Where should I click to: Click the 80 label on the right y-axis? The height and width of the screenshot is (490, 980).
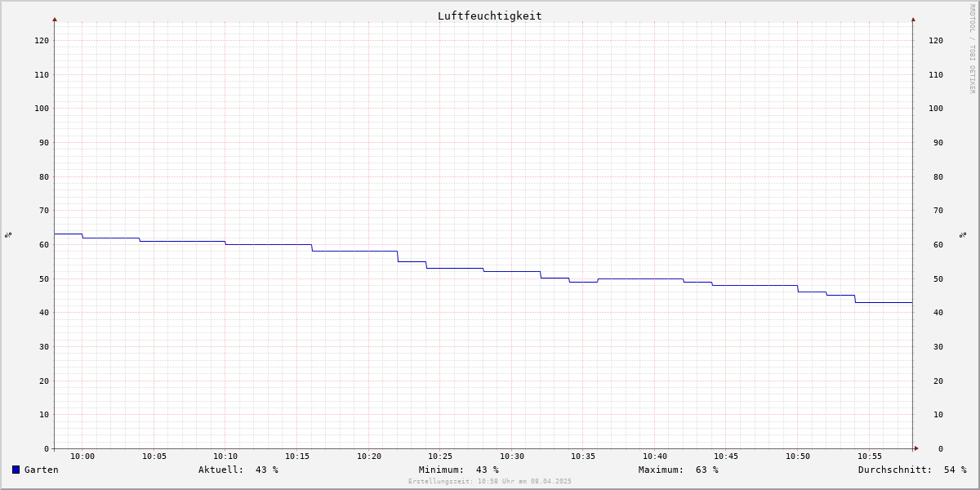938,176
